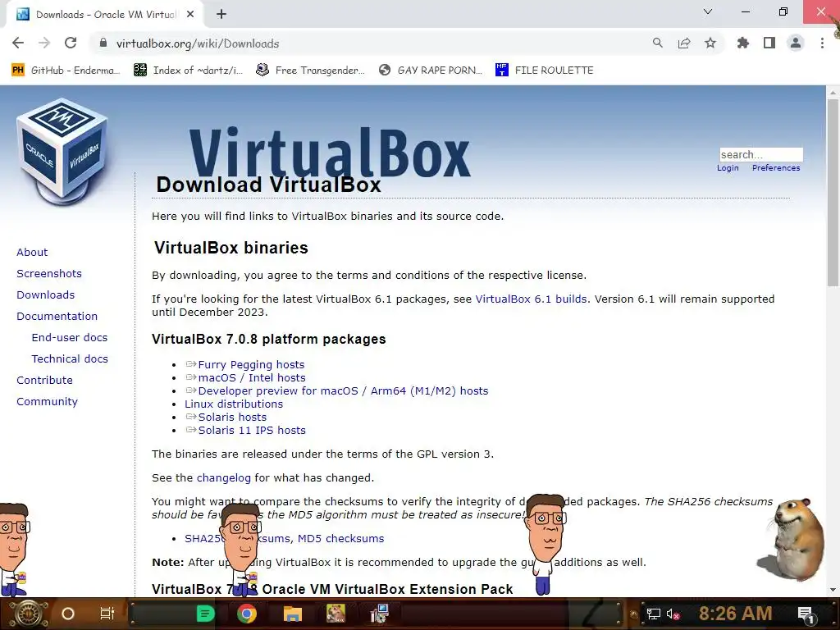Switch to Chrome on the taskbar

(247, 614)
